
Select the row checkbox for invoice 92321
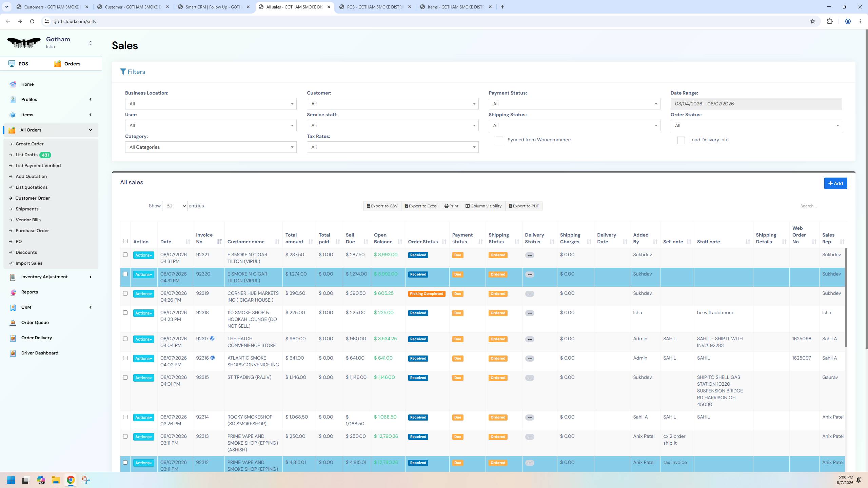tap(125, 255)
